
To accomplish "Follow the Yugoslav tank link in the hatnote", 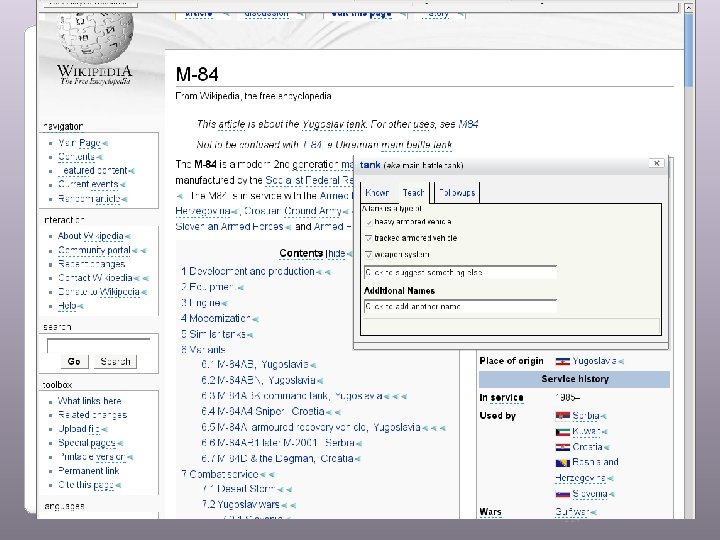I will (334, 124).
